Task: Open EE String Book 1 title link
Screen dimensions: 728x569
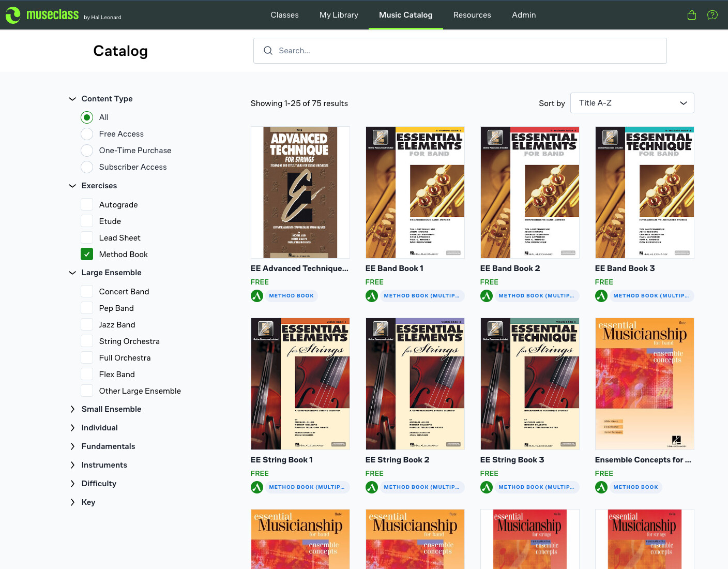Action: [x=282, y=460]
